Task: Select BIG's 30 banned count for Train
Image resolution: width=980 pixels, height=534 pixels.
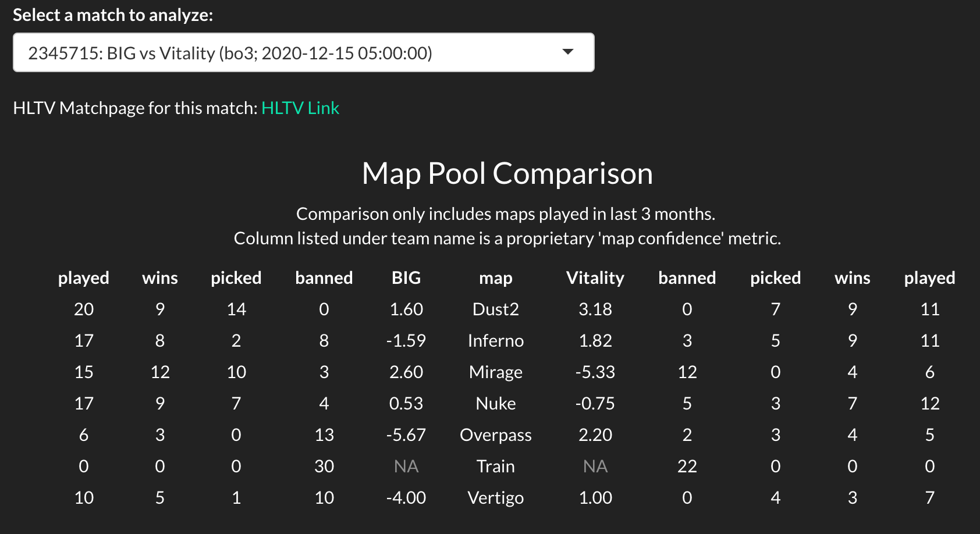Action: coord(324,467)
